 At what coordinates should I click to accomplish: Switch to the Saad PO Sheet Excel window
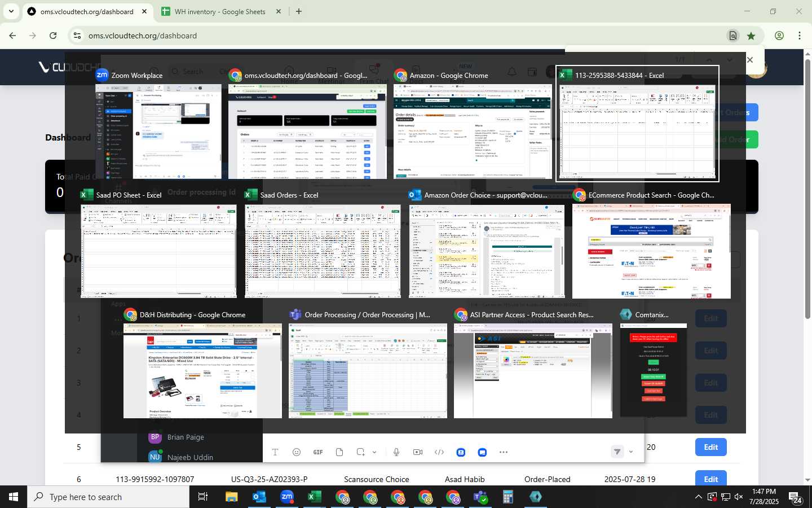(x=158, y=251)
